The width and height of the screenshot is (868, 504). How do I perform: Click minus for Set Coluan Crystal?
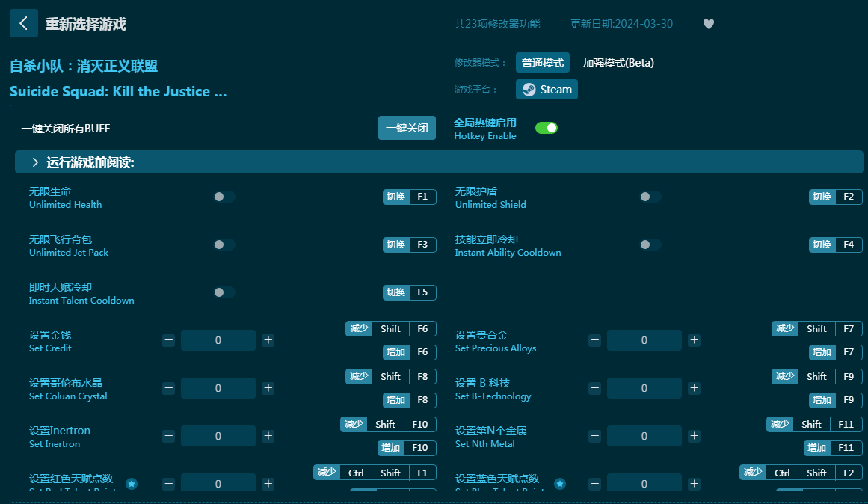(169, 388)
